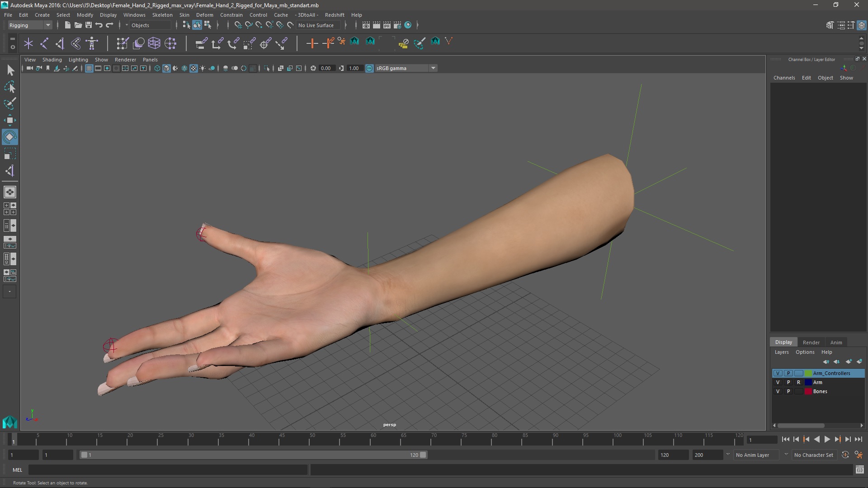Open the Skeleton menu
868x488 pixels.
162,15
